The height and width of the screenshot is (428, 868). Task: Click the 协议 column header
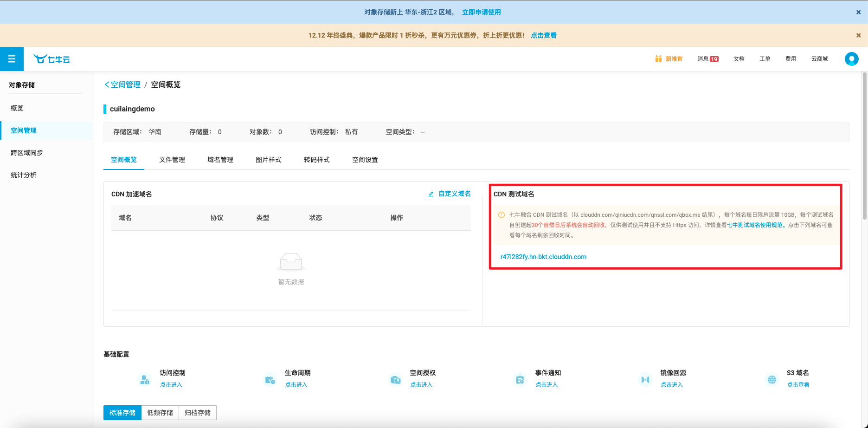click(x=217, y=218)
